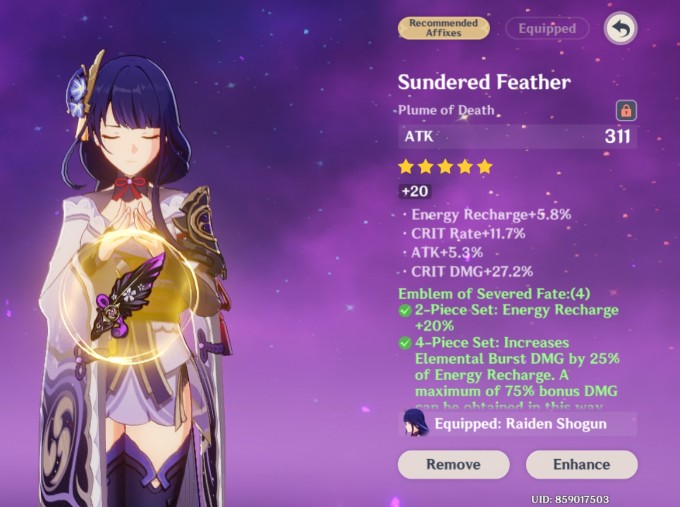The image size is (680, 507).
Task: Remove the equipped artifact
Action: tap(454, 464)
